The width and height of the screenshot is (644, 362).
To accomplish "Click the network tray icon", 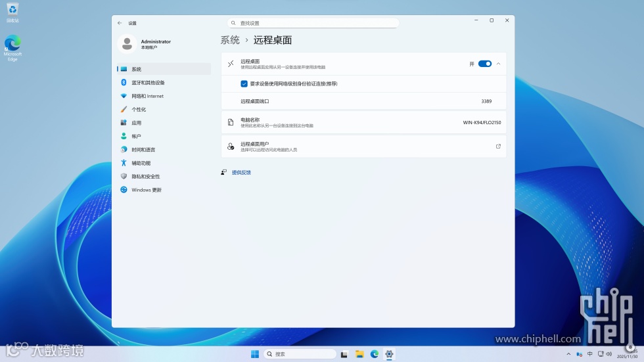I will click(601, 354).
